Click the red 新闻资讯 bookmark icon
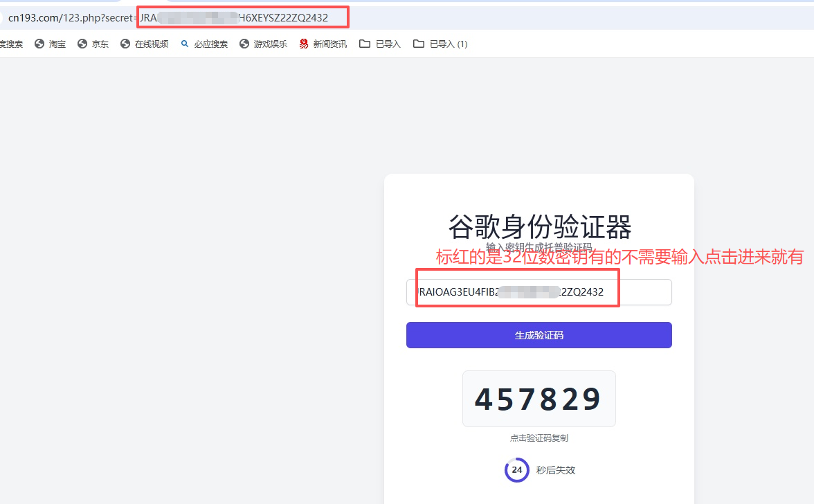This screenshot has height=504, width=814. 304,44
